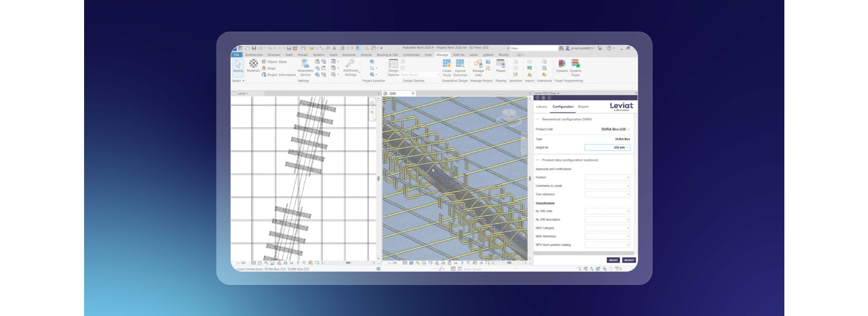Viewport: 868px width, 316px height.
Task: Open the Phases dialog
Action: click(x=500, y=66)
